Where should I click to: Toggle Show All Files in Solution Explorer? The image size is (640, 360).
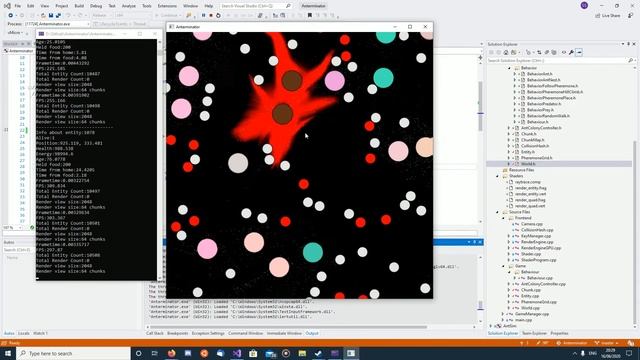coord(554,52)
